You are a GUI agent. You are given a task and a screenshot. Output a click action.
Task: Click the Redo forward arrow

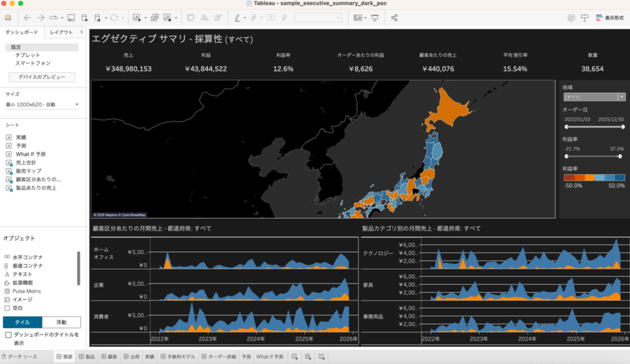coord(41,18)
